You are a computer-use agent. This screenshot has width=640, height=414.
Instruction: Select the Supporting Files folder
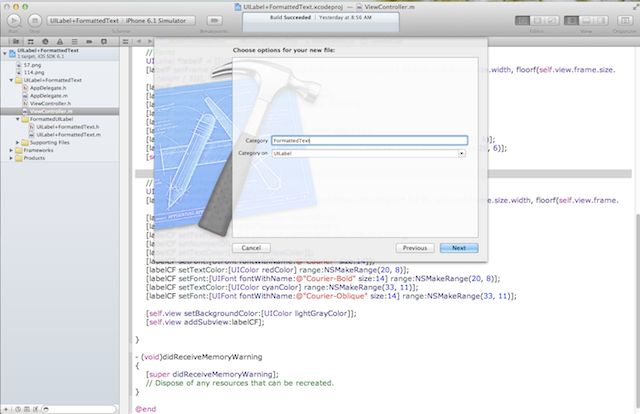tap(49, 142)
